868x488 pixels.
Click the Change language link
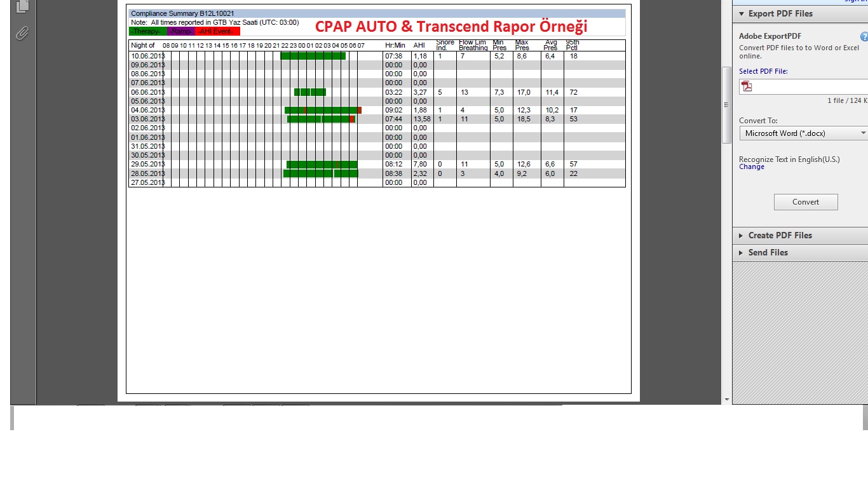click(x=751, y=167)
